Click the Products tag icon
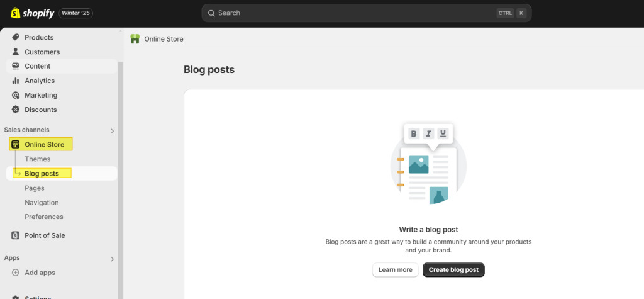The height and width of the screenshot is (299, 644). pyautogui.click(x=16, y=37)
